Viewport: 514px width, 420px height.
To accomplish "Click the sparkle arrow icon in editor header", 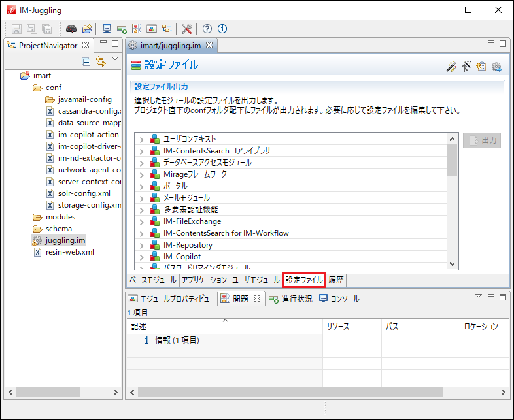I will [x=466, y=67].
